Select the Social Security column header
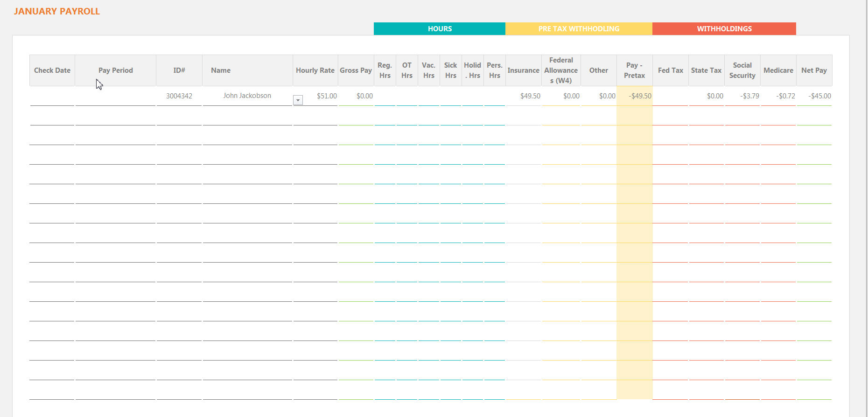868x417 pixels. tap(742, 70)
